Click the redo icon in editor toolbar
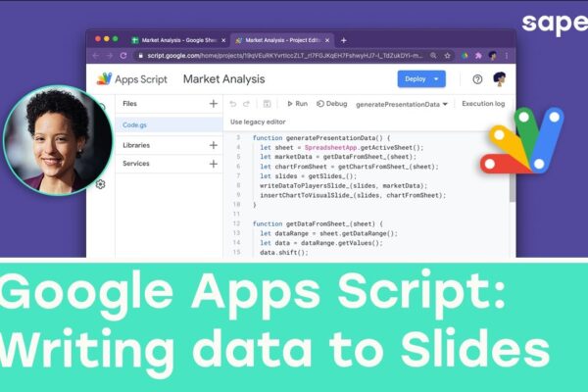This screenshot has width=588, height=392. click(246, 104)
